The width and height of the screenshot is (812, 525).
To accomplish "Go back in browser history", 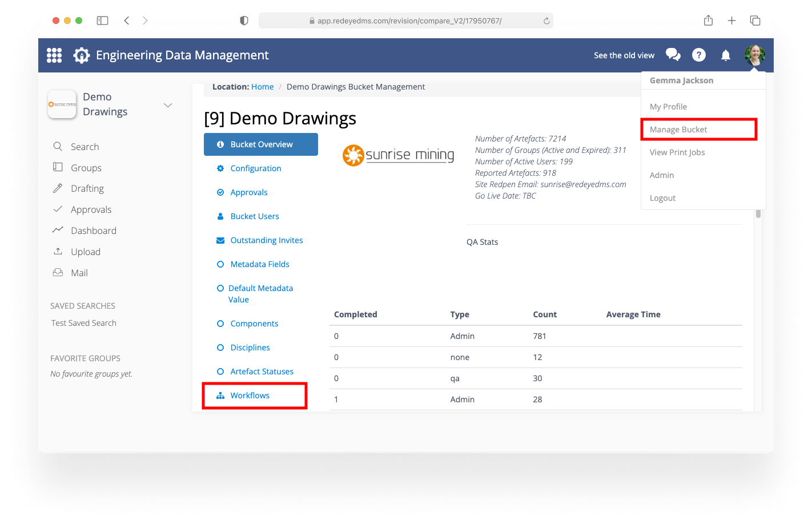I will pos(127,21).
